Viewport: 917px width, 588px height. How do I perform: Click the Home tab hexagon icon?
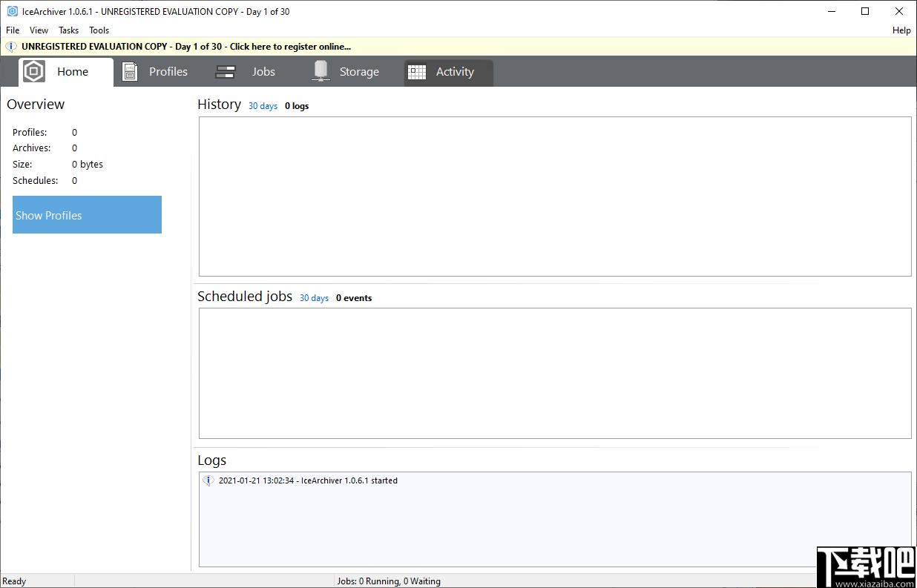coord(34,72)
